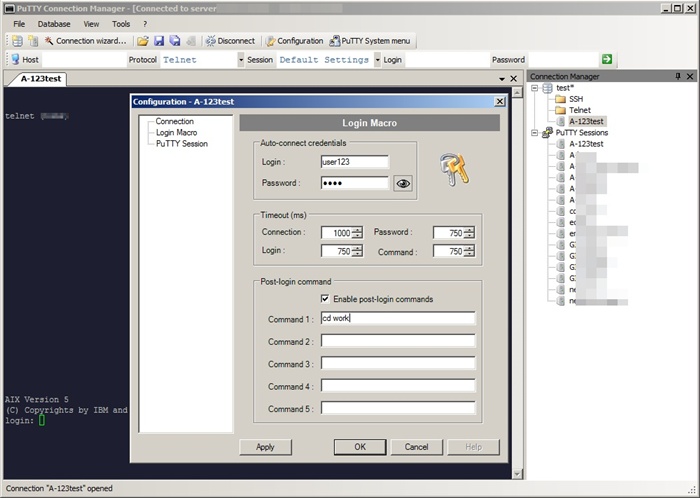700x498 pixels.
Task: Select Connection in configuration tree
Action: pyautogui.click(x=175, y=121)
